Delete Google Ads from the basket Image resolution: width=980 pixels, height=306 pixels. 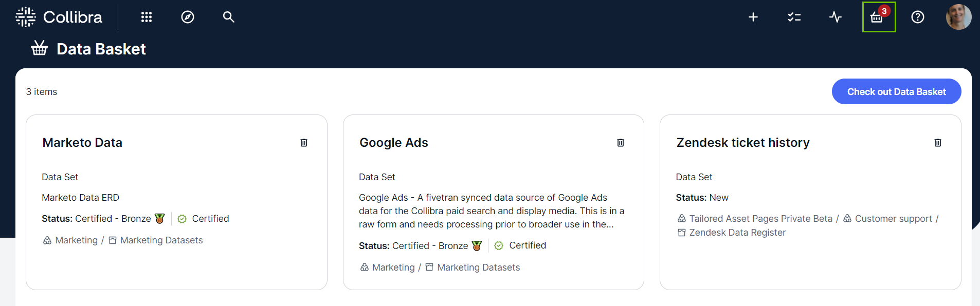tap(621, 143)
